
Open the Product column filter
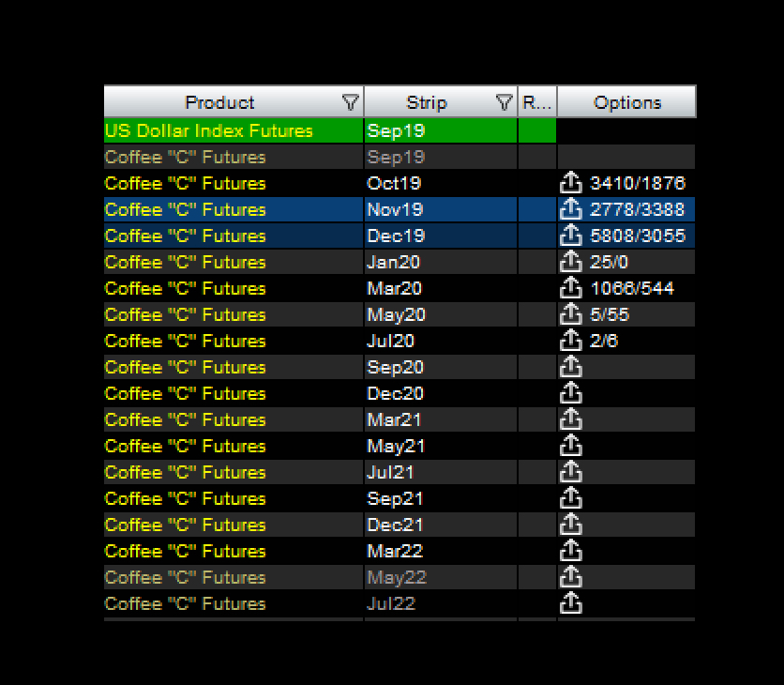(351, 102)
